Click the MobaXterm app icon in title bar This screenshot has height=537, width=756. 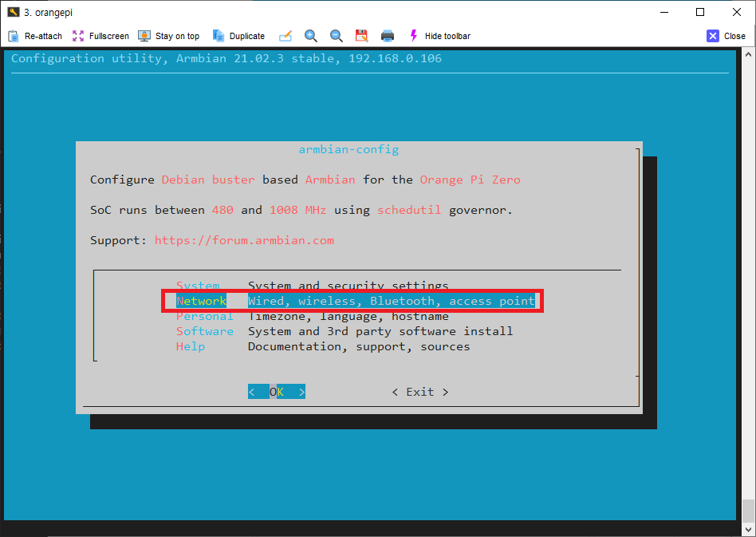(13, 12)
